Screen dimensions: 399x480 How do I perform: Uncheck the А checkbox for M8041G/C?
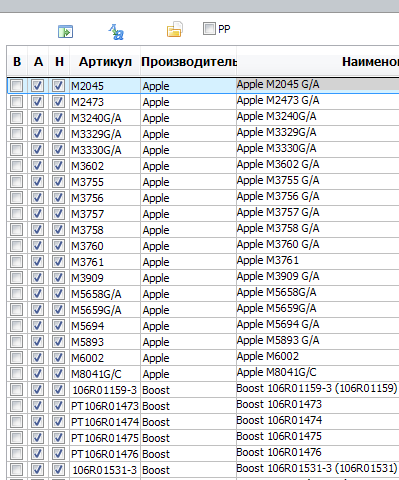click(x=37, y=374)
